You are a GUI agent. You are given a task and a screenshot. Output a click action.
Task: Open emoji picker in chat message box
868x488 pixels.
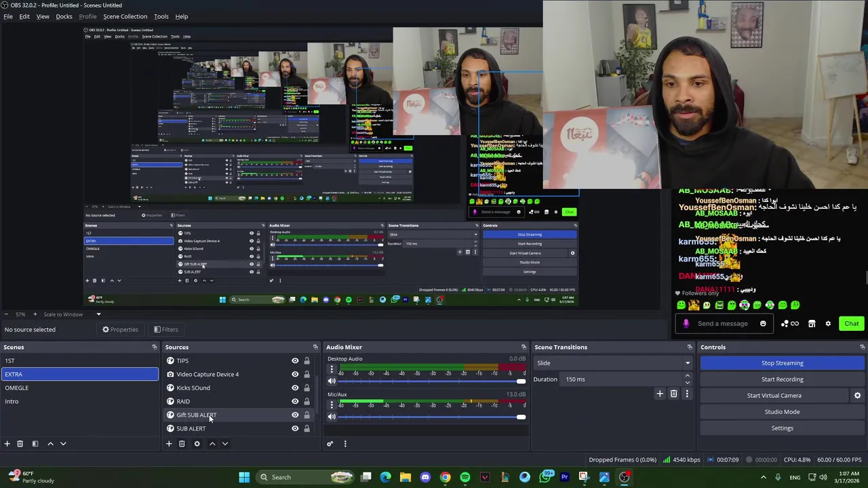[x=763, y=324]
